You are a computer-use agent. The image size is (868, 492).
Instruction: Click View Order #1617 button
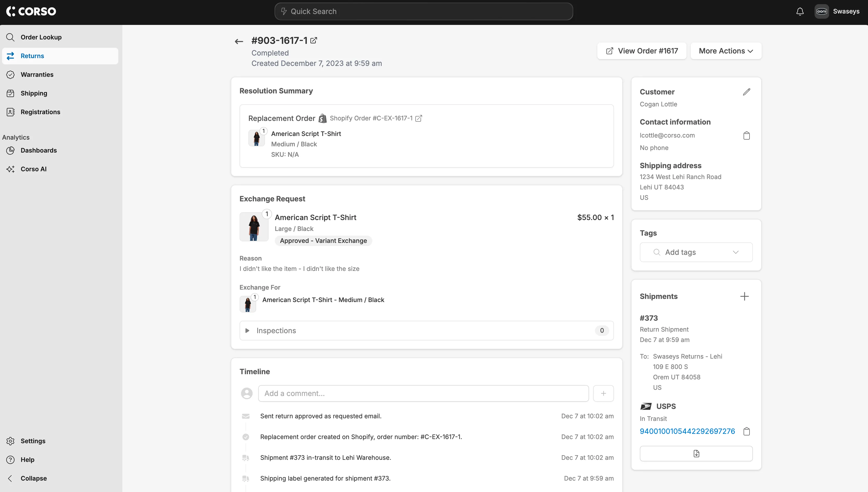tap(641, 51)
